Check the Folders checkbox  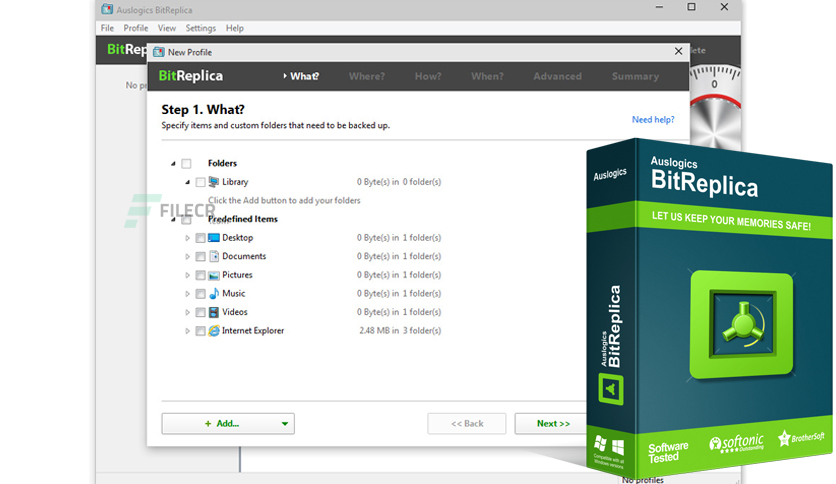186,164
